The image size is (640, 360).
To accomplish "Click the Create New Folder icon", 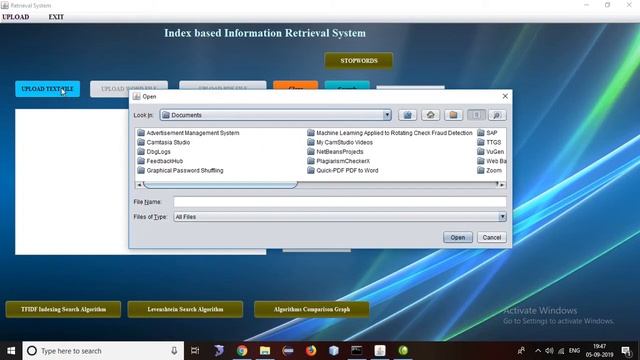I will [x=453, y=115].
